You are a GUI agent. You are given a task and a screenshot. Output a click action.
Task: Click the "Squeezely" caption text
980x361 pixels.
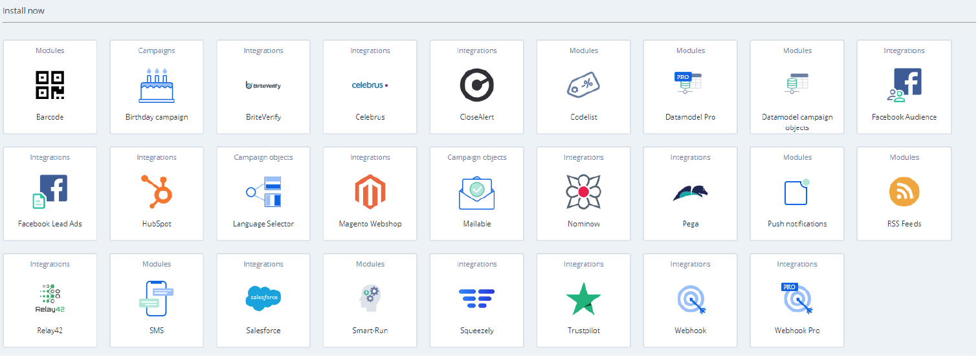pyautogui.click(x=477, y=331)
